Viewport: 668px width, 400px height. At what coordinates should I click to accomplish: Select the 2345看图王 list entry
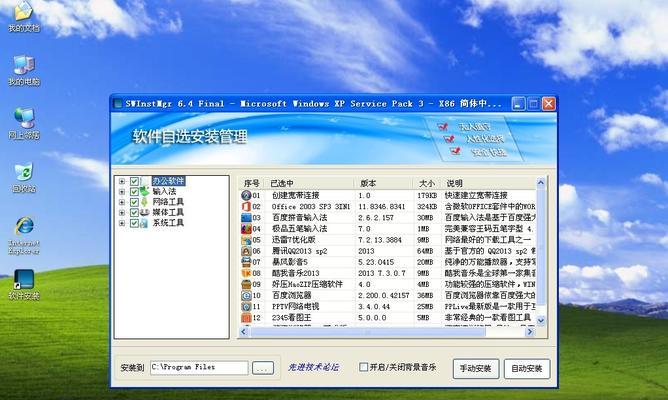point(292,317)
